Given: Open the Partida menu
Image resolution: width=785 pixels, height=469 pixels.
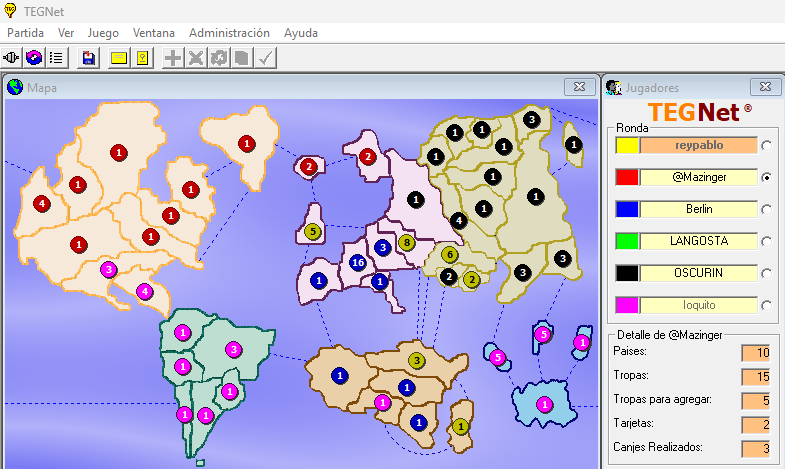Looking at the screenshot, I should point(26,33).
